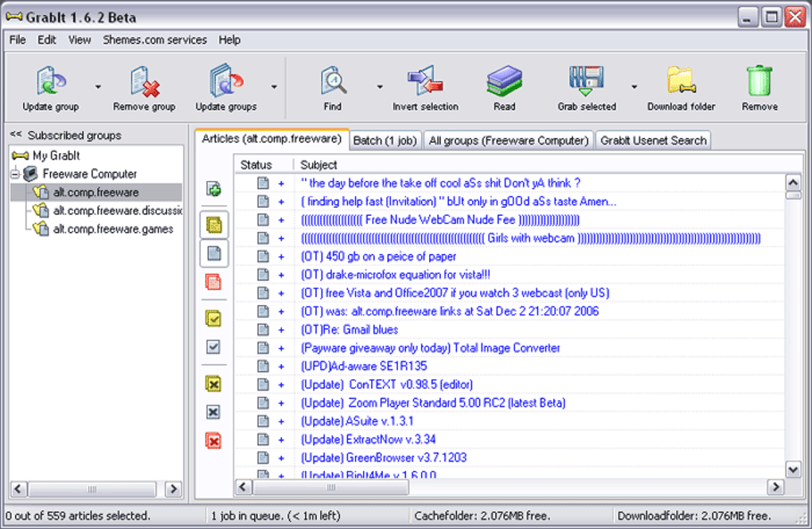Click the article list vertical scrollbar thumb
Image resolution: width=812 pixels, height=529 pixels.
pos(793,195)
